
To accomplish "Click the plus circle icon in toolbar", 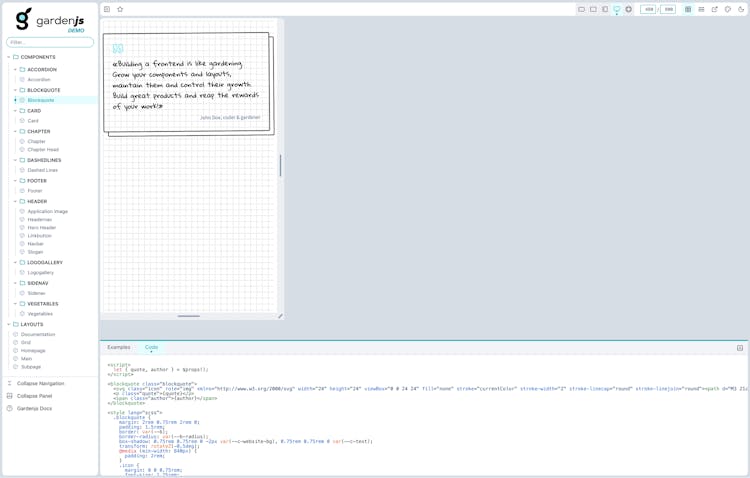I will tap(629, 10).
